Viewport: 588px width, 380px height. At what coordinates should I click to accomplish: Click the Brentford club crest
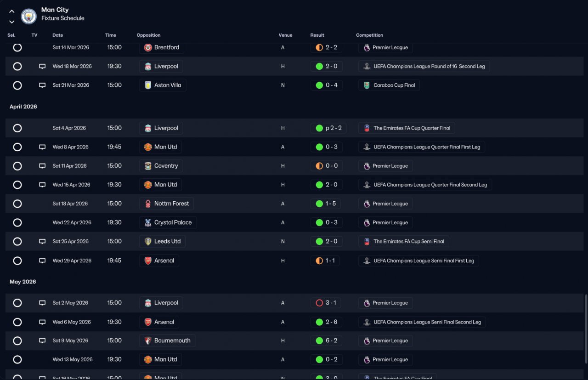148,47
